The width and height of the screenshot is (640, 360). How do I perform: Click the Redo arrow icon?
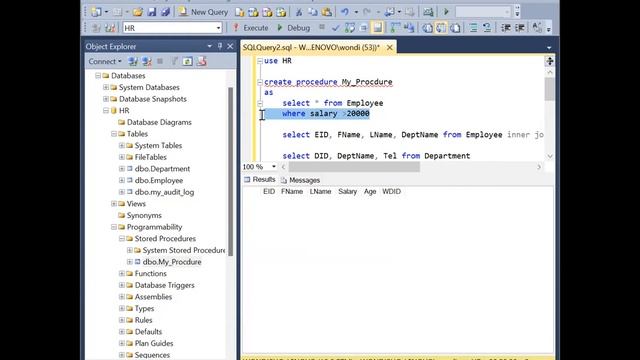(x=367, y=12)
